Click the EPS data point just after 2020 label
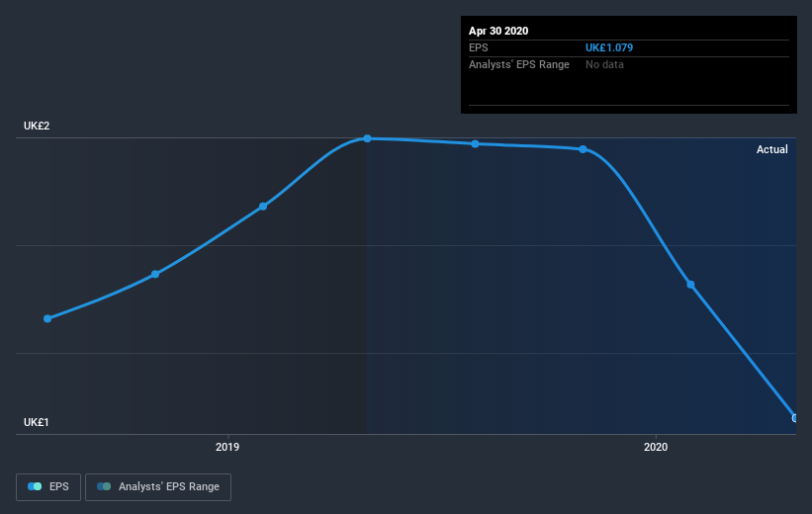This screenshot has height=514, width=812. tap(690, 284)
